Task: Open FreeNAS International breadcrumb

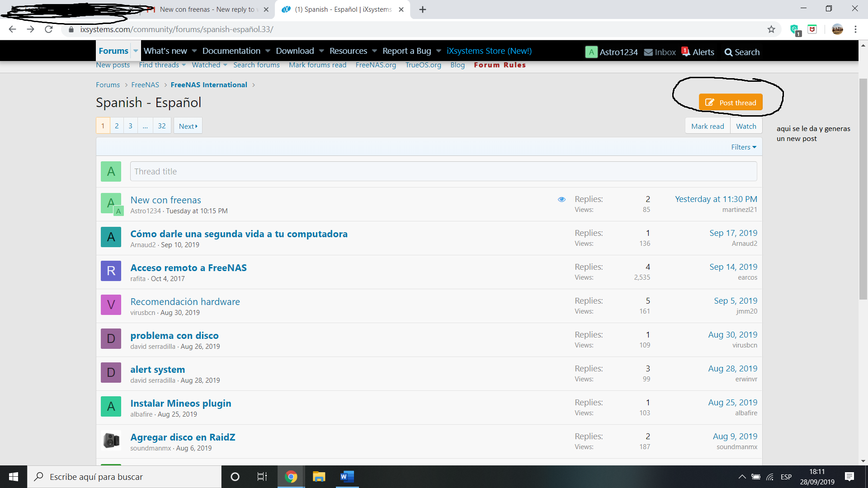Action: click(209, 85)
